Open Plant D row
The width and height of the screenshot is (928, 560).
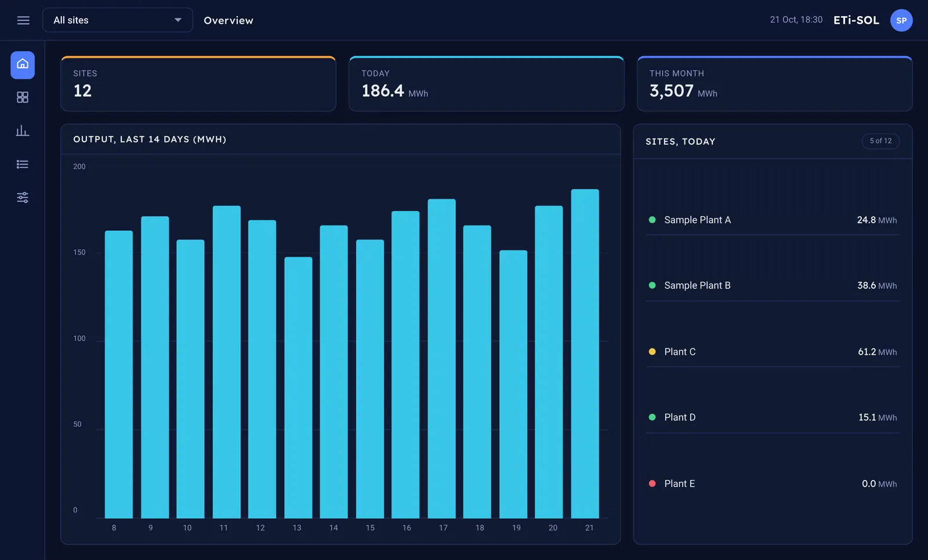click(x=773, y=417)
